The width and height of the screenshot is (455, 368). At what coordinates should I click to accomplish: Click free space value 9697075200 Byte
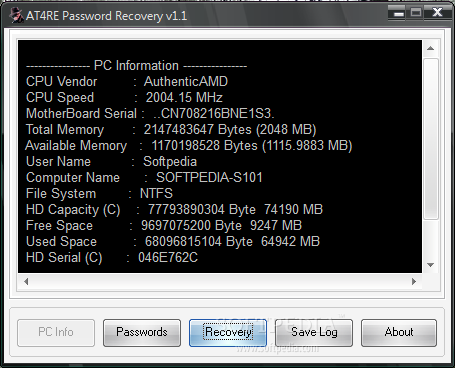191,226
